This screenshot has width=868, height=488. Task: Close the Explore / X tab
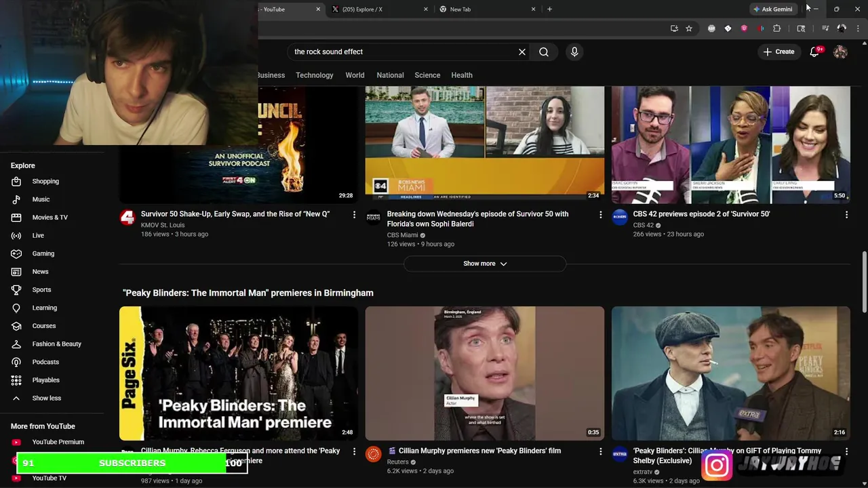point(426,9)
